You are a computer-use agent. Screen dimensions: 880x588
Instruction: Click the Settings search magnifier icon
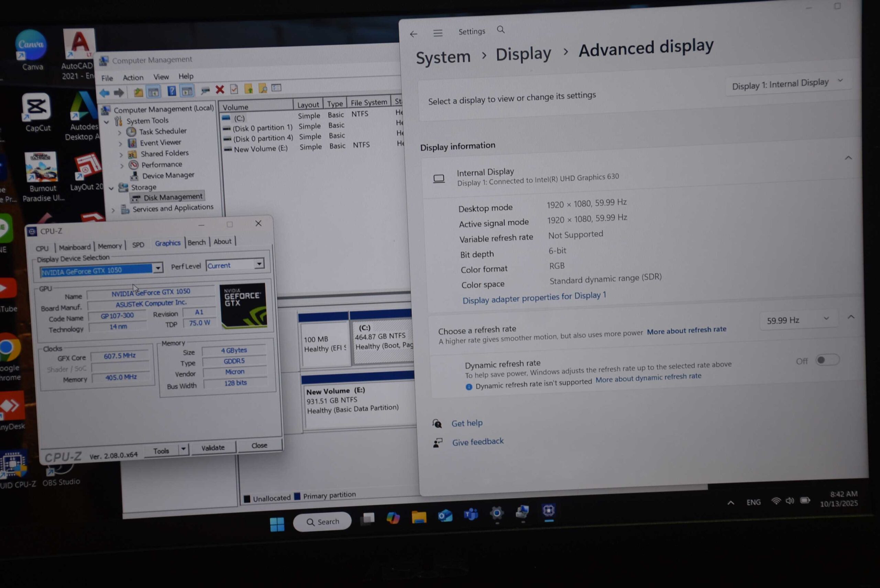tap(501, 30)
